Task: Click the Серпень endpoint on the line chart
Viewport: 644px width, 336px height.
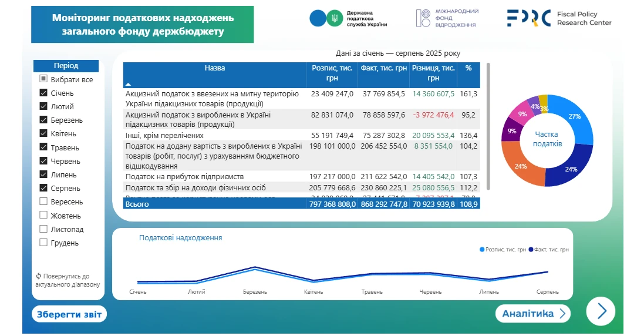Action: 548,272
